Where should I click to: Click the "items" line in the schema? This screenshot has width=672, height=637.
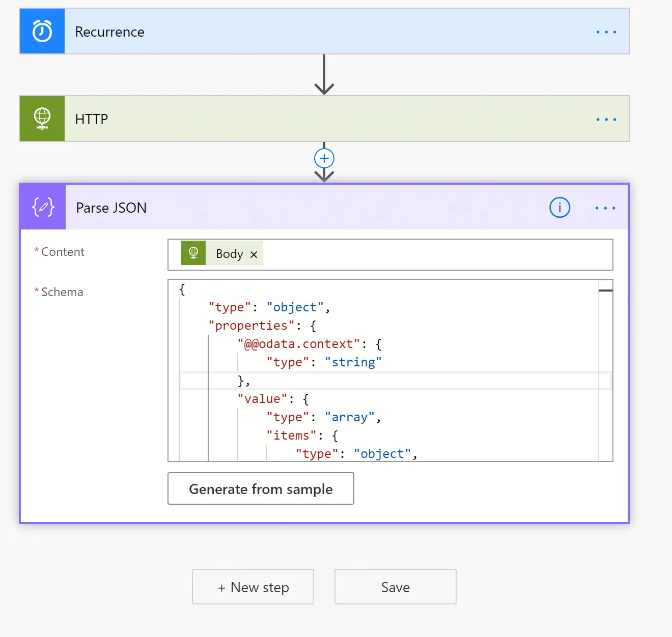tap(302, 436)
